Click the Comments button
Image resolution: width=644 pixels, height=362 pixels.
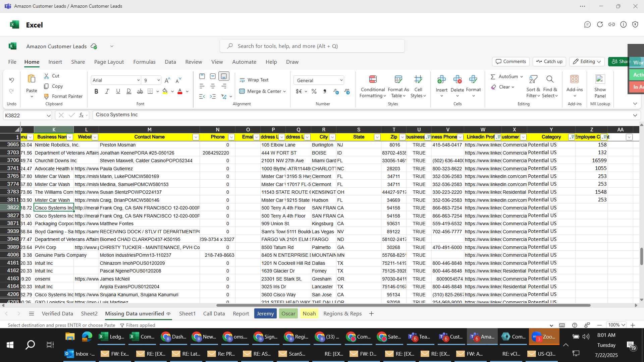[511, 62]
